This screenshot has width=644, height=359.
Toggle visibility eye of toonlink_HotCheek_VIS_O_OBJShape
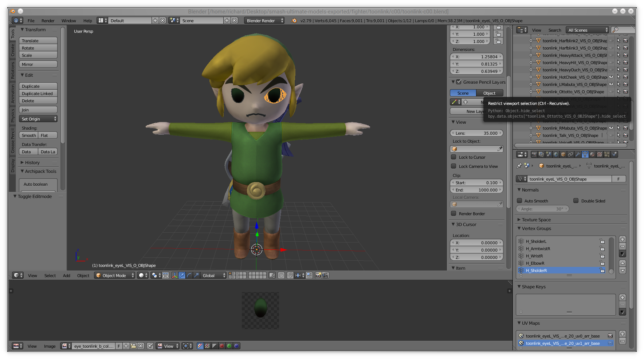coord(611,77)
